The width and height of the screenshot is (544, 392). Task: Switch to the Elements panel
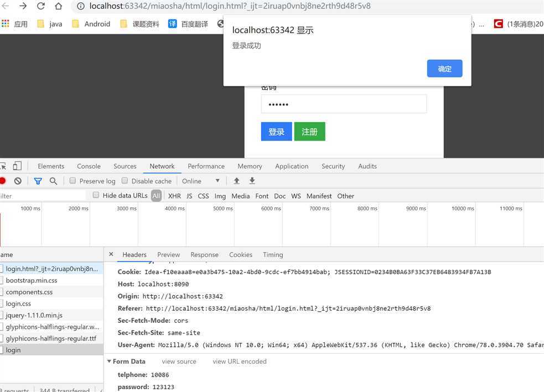click(51, 166)
